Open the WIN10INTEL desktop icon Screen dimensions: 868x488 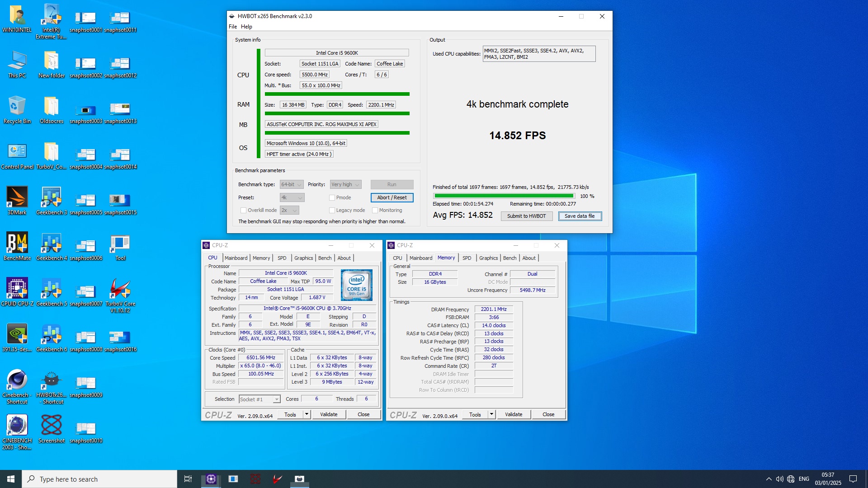(x=17, y=19)
